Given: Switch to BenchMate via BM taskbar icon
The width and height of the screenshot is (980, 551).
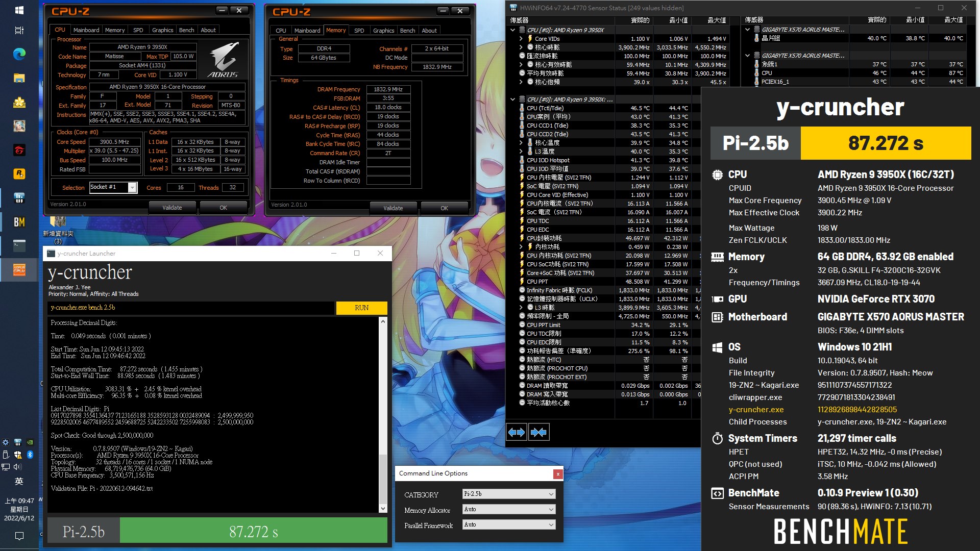Looking at the screenshot, I should (x=19, y=222).
